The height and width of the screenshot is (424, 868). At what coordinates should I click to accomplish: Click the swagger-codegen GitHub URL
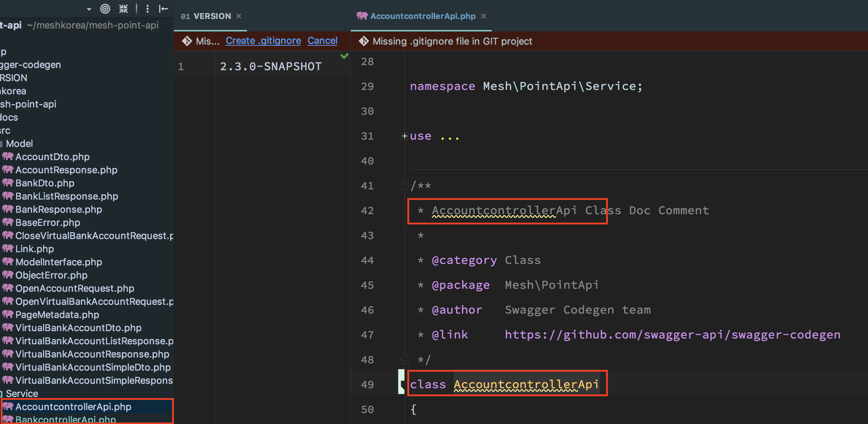tap(672, 335)
